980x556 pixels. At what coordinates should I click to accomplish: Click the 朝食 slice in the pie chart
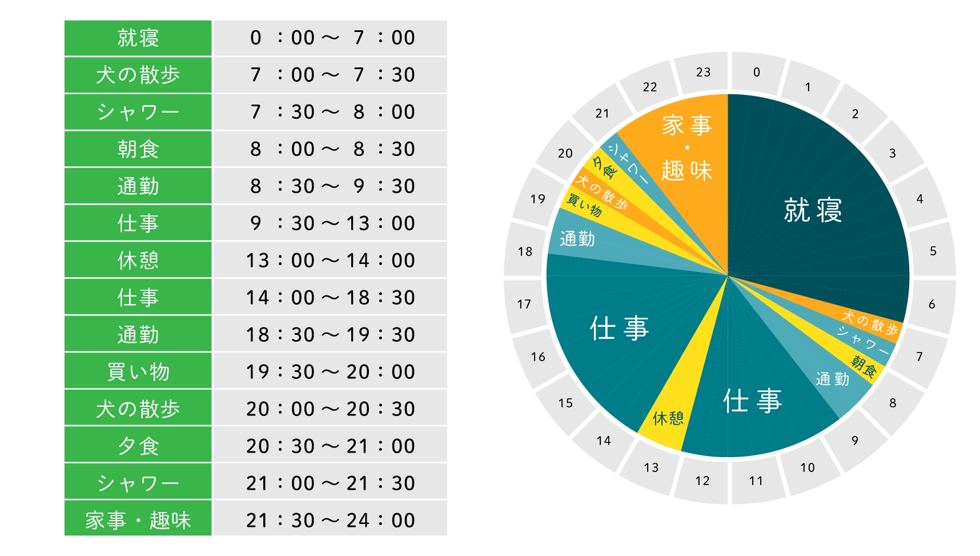coord(863,366)
